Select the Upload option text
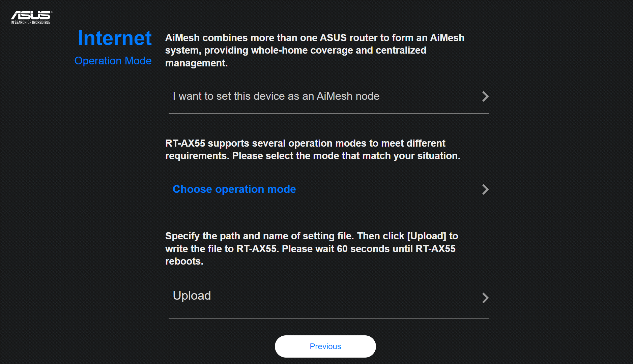The image size is (633, 364). 192,296
